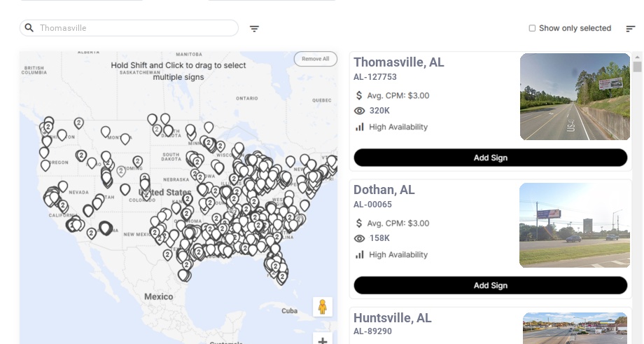
Task: Click the listing panel scrollbar thumb
Action: (638, 67)
